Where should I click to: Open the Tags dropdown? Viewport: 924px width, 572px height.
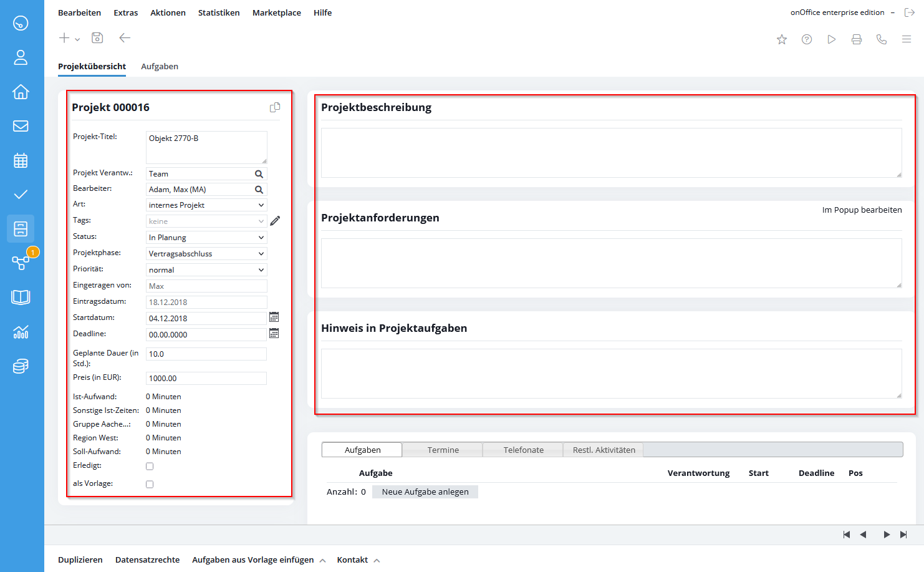206,221
